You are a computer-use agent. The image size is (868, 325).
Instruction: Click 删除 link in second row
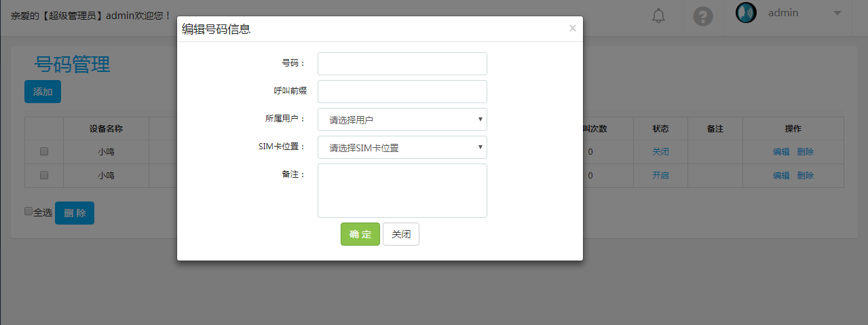(x=805, y=175)
